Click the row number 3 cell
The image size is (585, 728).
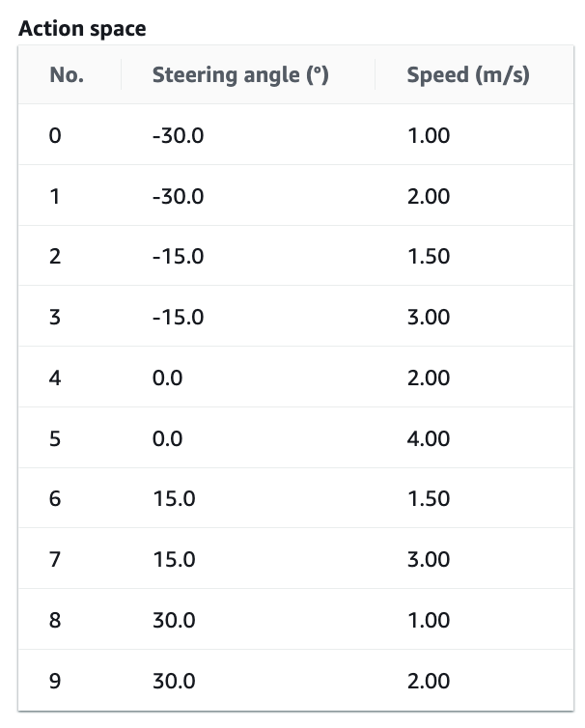pos(55,317)
